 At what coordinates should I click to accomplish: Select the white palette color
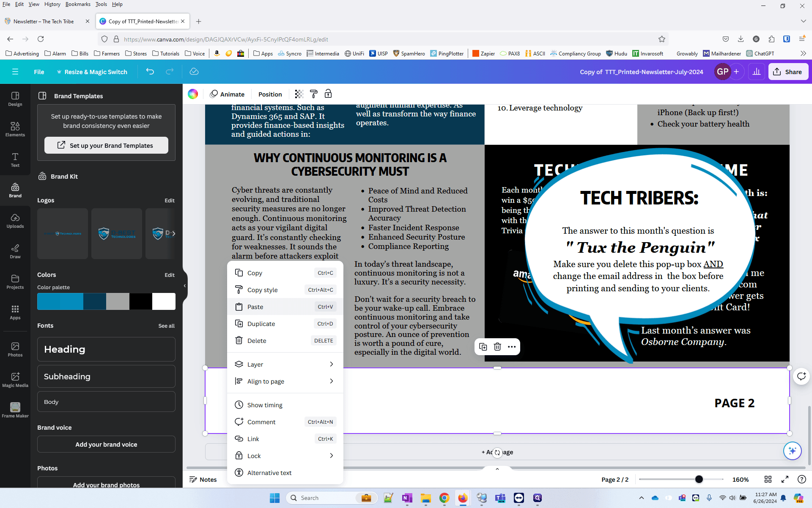click(x=164, y=301)
